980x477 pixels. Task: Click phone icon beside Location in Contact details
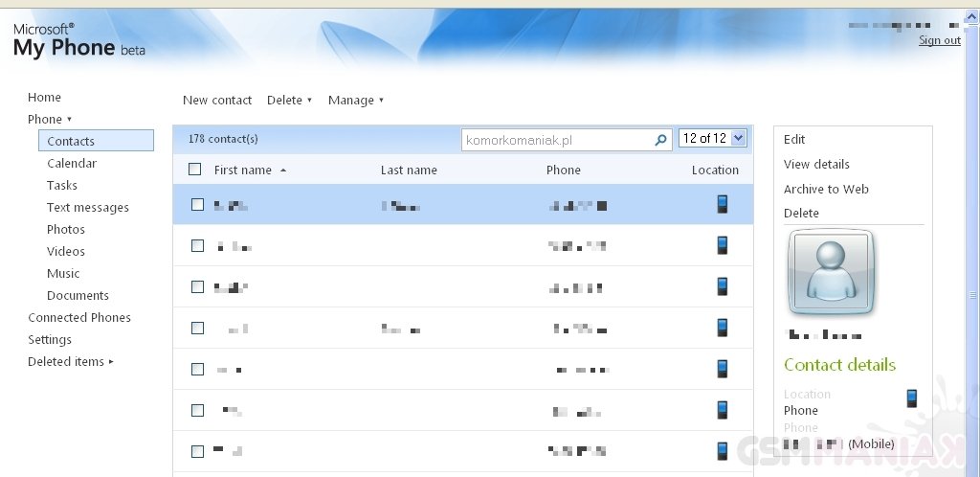[x=912, y=398]
